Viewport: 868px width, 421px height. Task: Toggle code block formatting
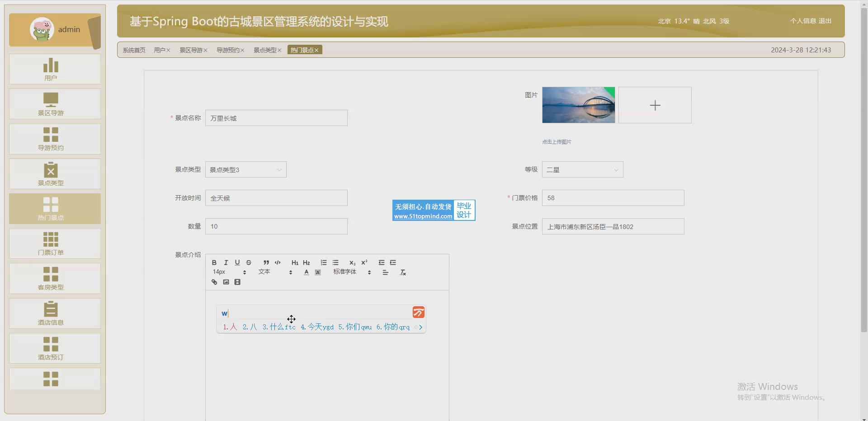click(x=278, y=262)
